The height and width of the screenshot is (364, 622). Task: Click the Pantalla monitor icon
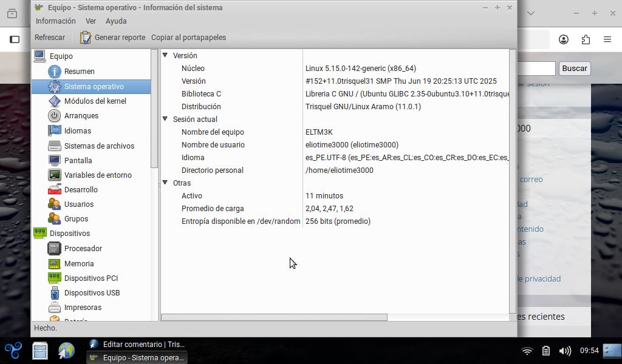click(54, 160)
